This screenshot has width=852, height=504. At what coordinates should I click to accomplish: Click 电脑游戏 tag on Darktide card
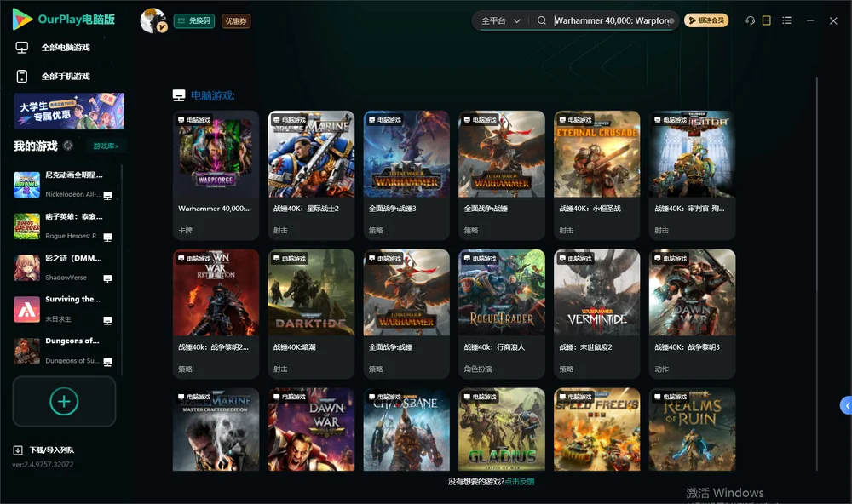(290, 259)
